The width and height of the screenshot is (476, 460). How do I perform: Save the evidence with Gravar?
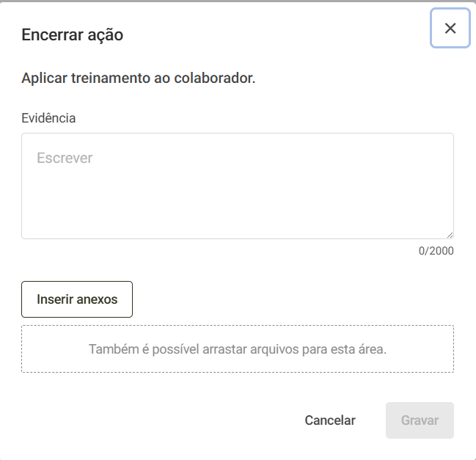click(420, 420)
